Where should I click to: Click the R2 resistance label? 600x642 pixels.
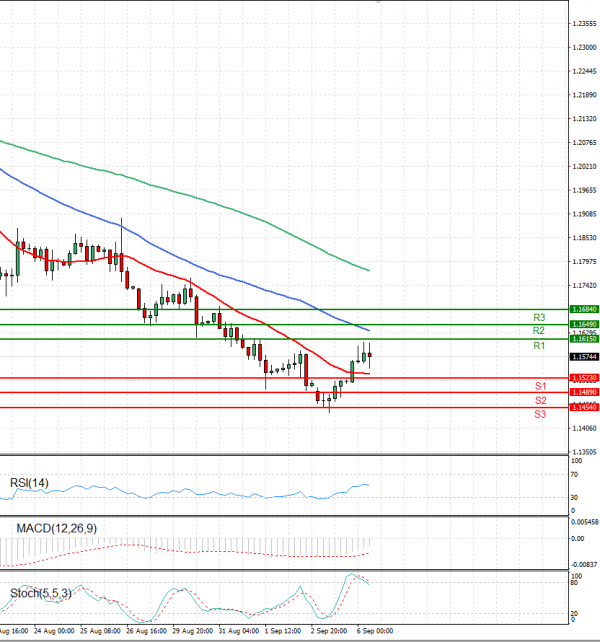pyautogui.click(x=539, y=330)
